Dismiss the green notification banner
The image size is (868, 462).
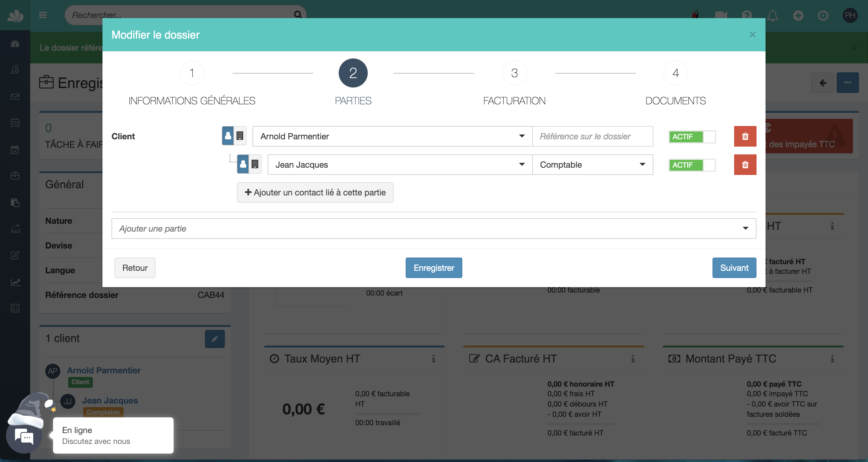(855, 48)
